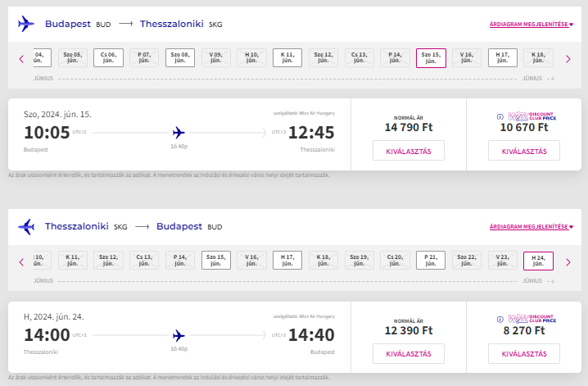The height and width of the screenshot is (386, 588).
Task: Click the return airplane icon beside Thesszaloniki
Action: 26,226
